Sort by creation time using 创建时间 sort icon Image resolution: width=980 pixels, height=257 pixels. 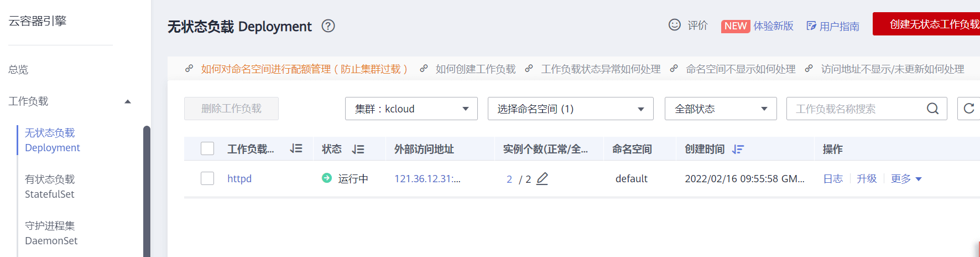coord(738,149)
